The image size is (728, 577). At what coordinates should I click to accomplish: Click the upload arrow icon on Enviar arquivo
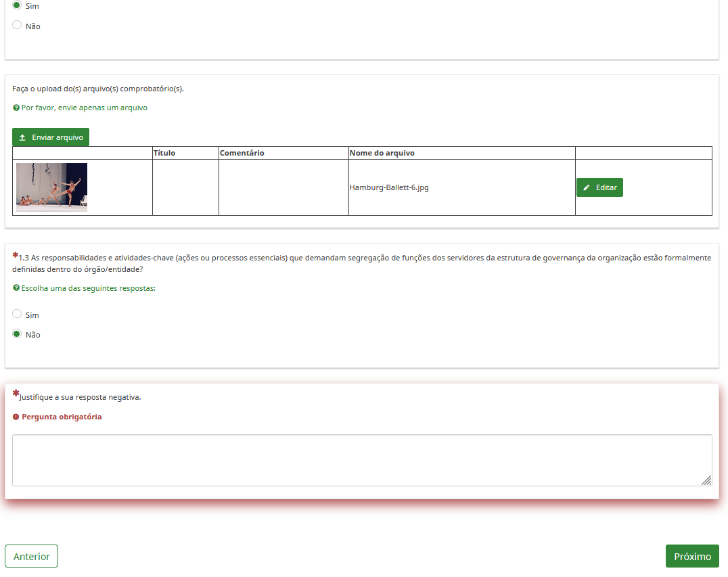(x=22, y=137)
